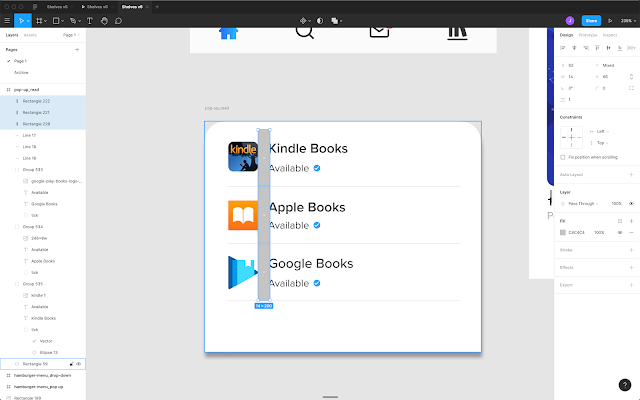Click the Align left icon
The image size is (640, 400).
pyautogui.click(x=563, y=48)
